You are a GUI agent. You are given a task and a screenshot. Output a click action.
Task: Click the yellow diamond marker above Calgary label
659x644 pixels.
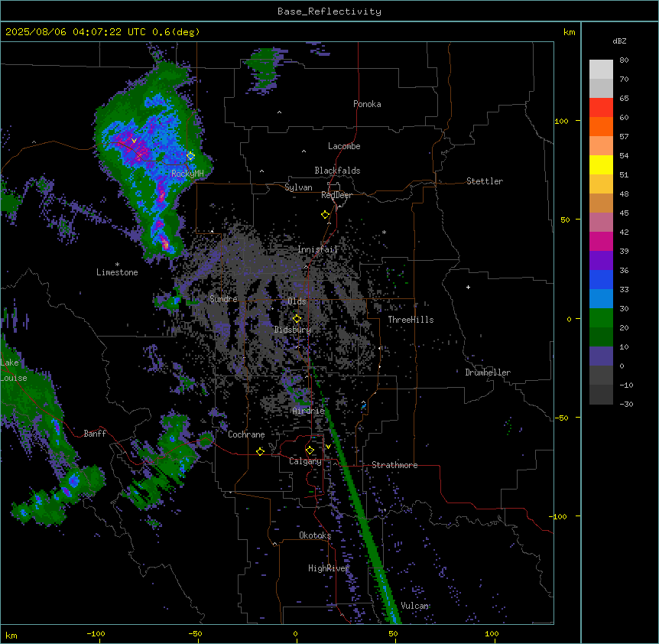(x=310, y=450)
